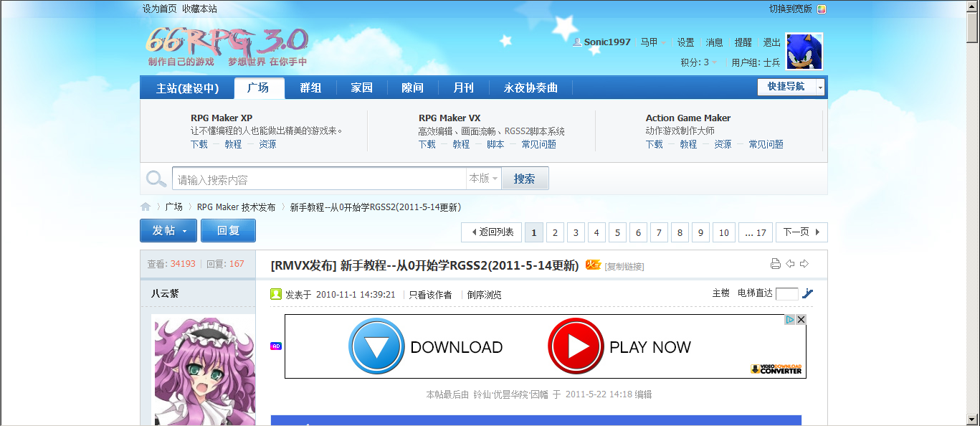
Task: Click the search text input field
Action: pyautogui.click(x=319, y=179)
